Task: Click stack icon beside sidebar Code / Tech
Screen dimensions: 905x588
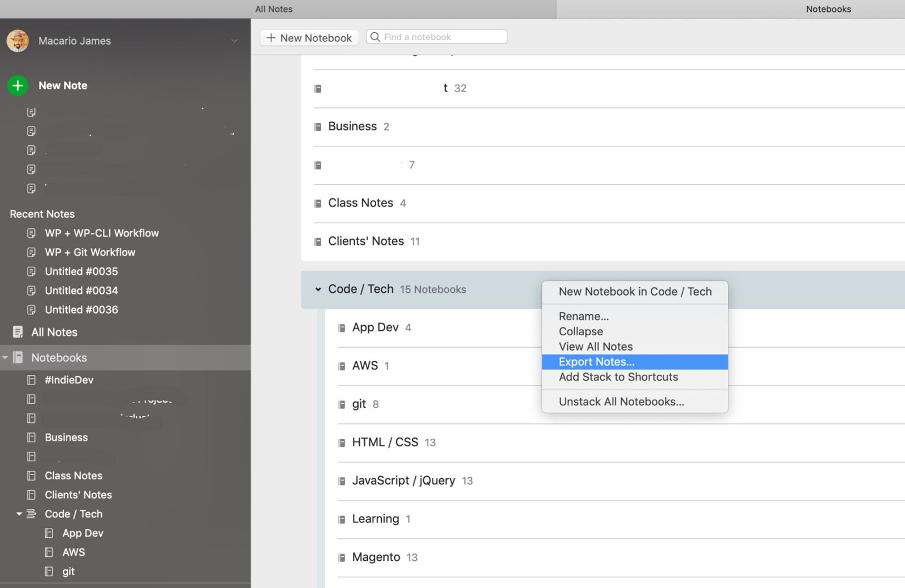Action: (x=32, y=514)
